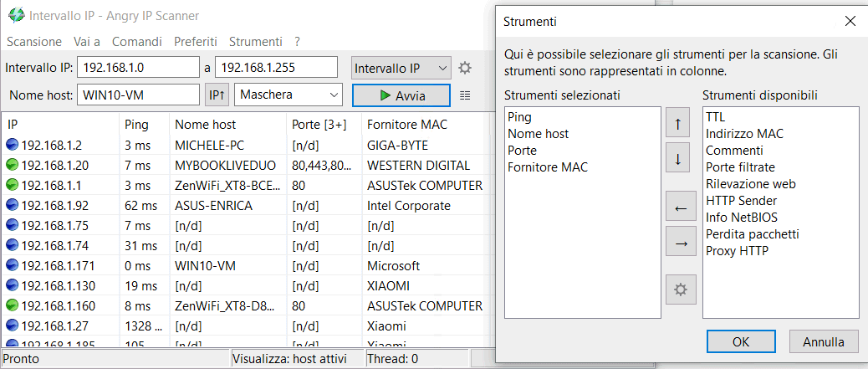Click blue status icon for 192.168.1.2
The image size is (868, 369).
(x=13, y=145)
